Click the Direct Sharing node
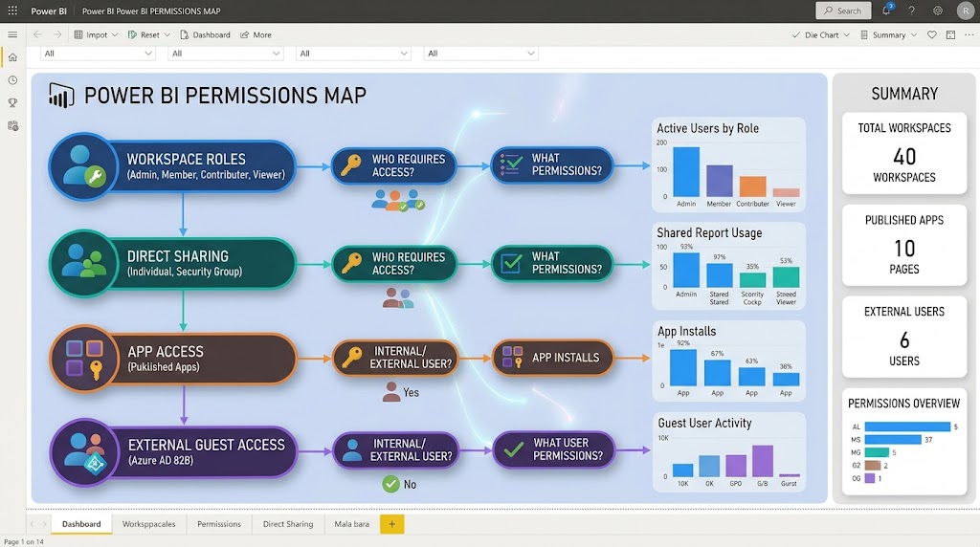Viewport: 980px width, 547px height. (172, 263)
